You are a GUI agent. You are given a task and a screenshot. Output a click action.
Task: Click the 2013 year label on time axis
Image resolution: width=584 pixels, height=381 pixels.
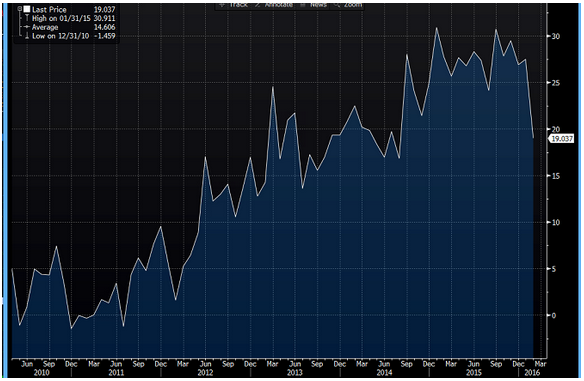coord(295,372)
